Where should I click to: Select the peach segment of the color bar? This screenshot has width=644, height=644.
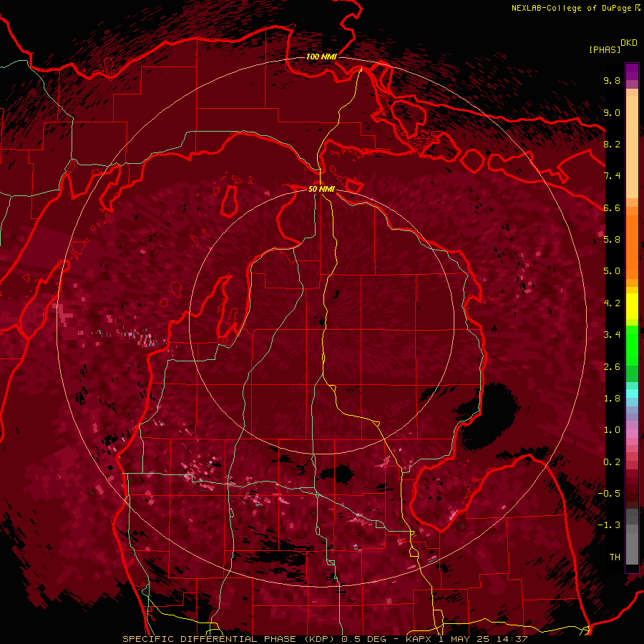tap(632, 147)
